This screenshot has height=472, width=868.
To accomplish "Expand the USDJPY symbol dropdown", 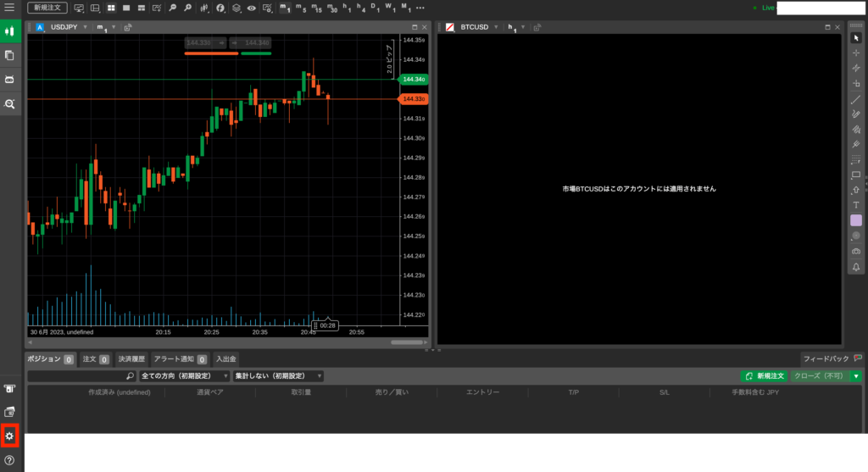I will coord(85,27).
